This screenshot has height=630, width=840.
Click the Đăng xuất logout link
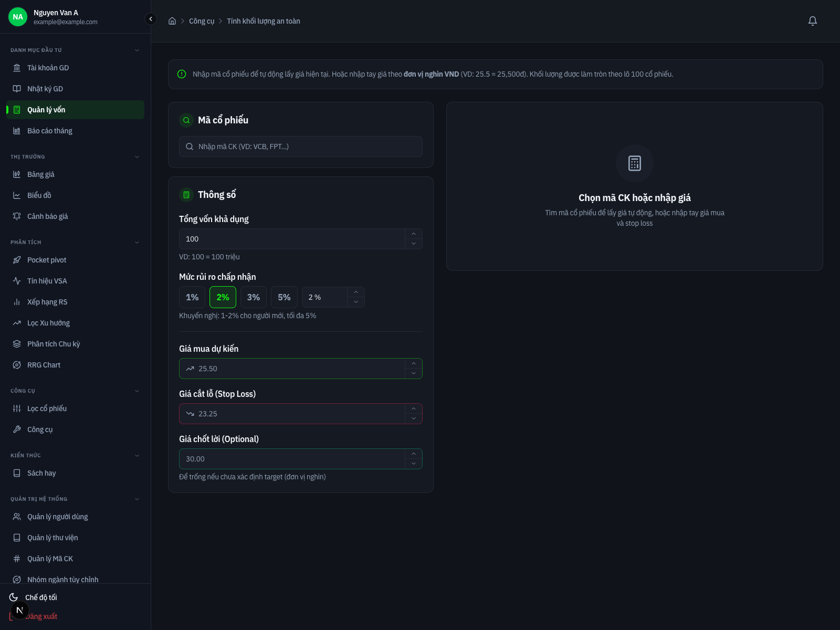tap(41, 616)
